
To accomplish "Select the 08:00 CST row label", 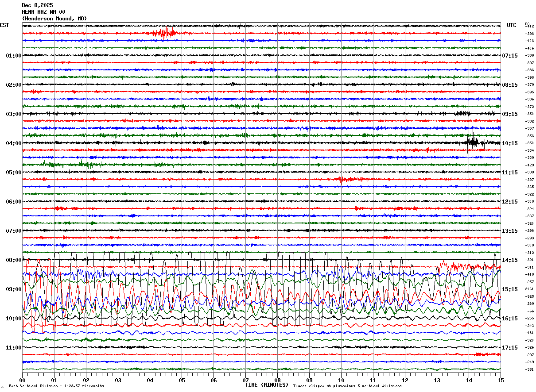I will pyautogui.click(x=14, y=260).
